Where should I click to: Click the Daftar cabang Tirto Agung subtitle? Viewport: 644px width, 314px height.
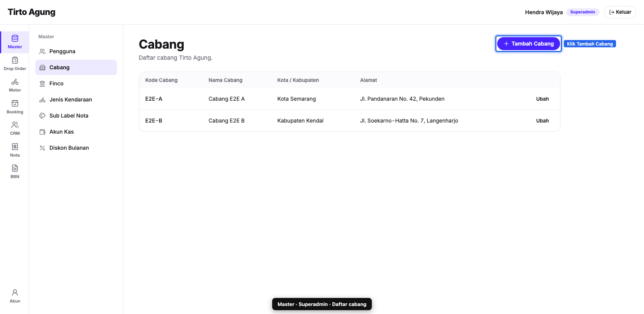tap(176, 58)
